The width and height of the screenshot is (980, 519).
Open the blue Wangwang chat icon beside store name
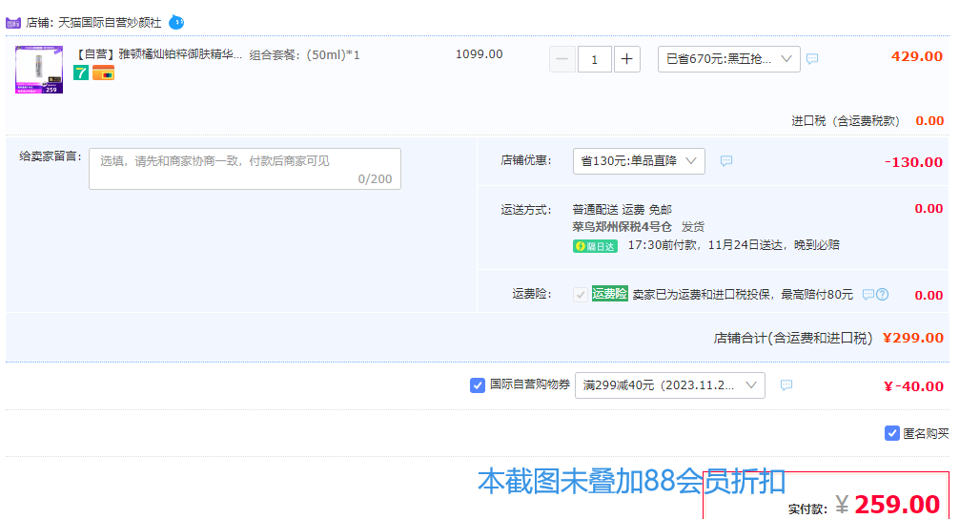176,23
